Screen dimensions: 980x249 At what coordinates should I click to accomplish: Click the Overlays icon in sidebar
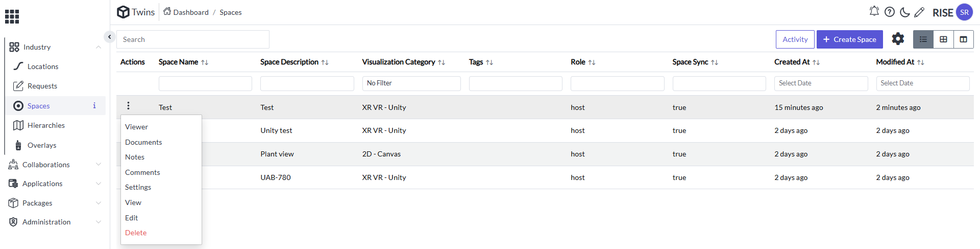click(18, 145)
